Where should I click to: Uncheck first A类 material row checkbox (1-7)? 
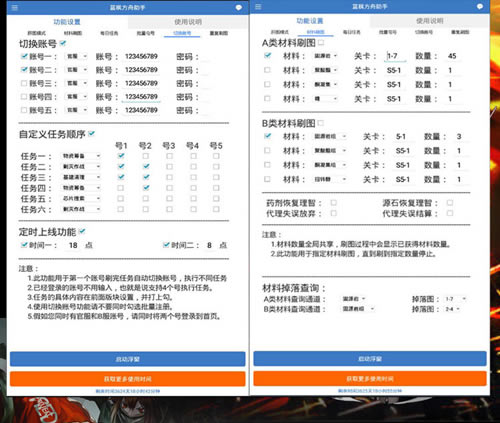[267, 55]
